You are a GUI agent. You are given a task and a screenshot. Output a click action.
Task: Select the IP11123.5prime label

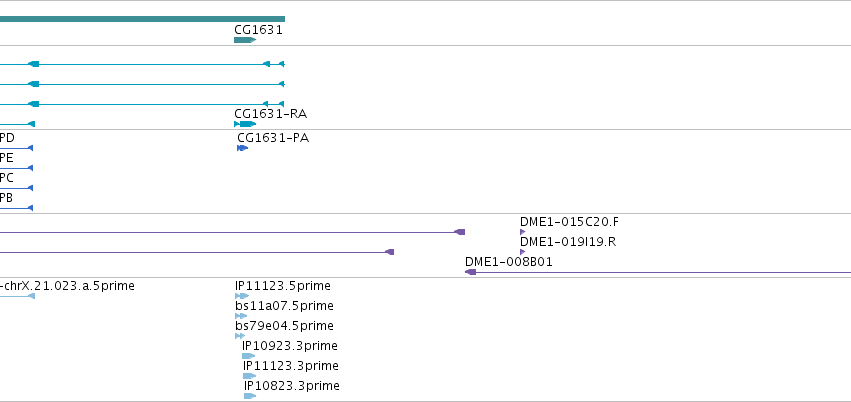tap(283, 286)
